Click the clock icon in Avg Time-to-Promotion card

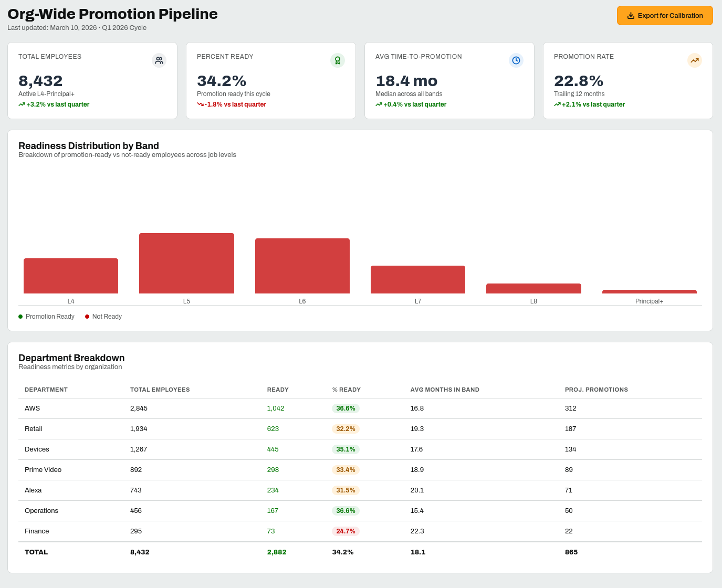(x=516, y=60)
